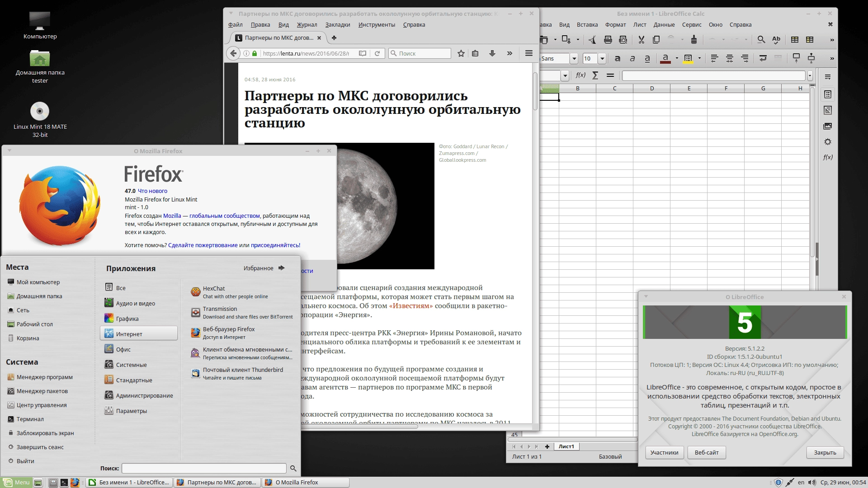This screenshot has width=868, height=488.
Task: Open font size dropdown in Calc
Action: pos(602,58)
